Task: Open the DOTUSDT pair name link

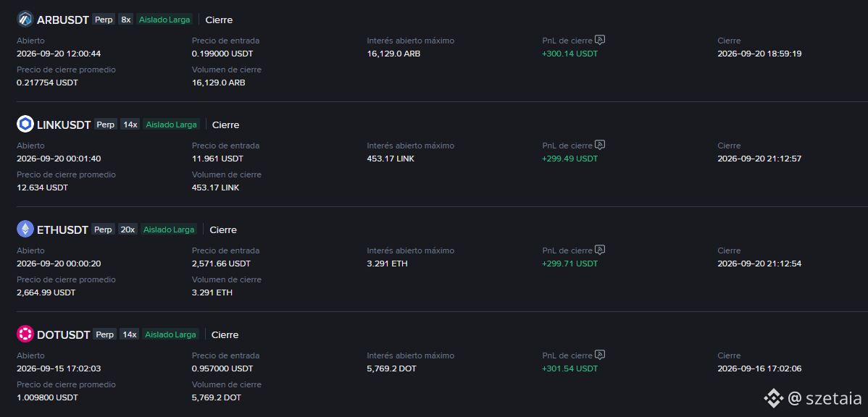Action: click(x=64, y=335)
